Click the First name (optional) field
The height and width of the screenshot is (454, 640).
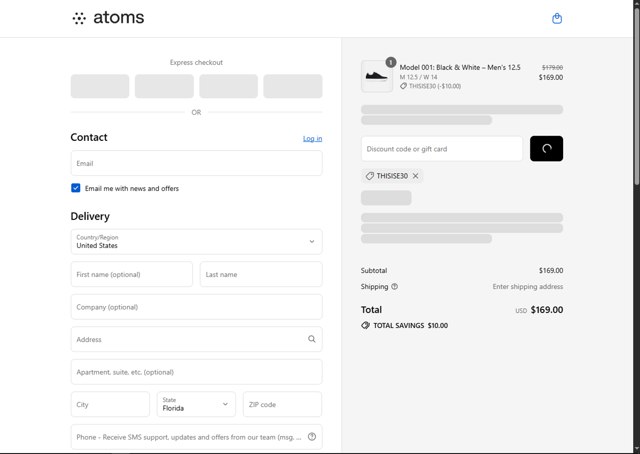(x=131, y=274)
